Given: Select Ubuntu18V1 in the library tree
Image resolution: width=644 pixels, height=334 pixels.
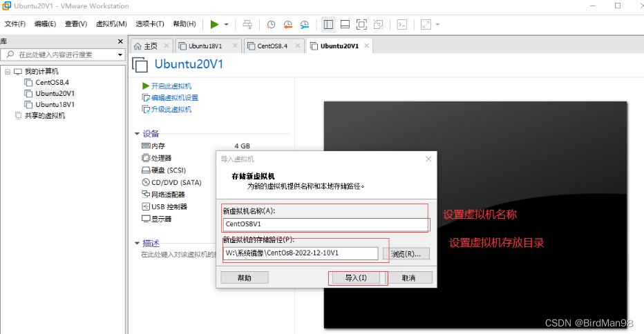Looking at the screenshot, I should coord(55,105).
